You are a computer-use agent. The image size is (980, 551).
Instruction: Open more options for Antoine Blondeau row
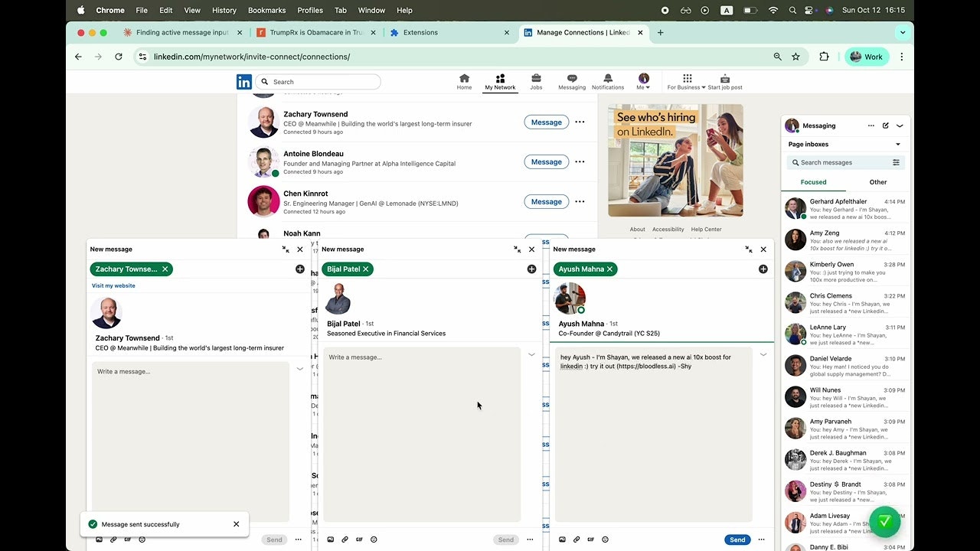pos(580,162)
